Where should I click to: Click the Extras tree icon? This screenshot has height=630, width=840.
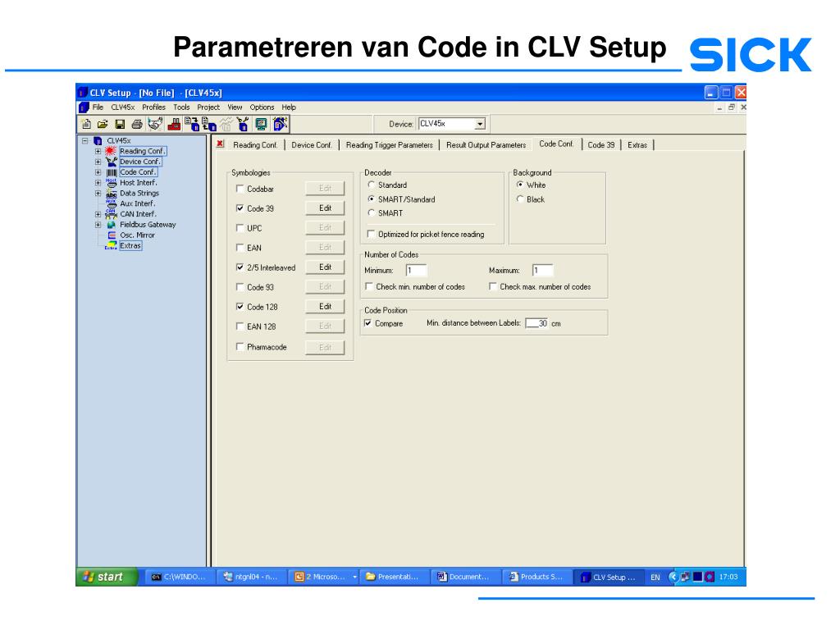(x=112, y=246)
